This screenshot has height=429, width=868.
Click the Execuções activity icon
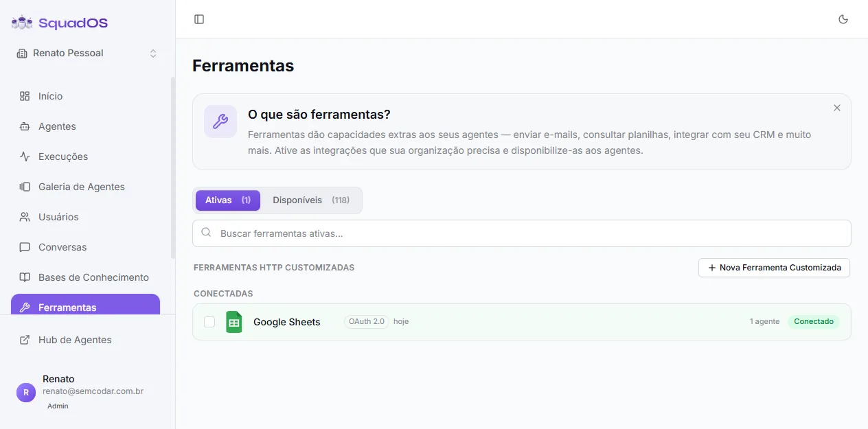click(x=25, y=156)
